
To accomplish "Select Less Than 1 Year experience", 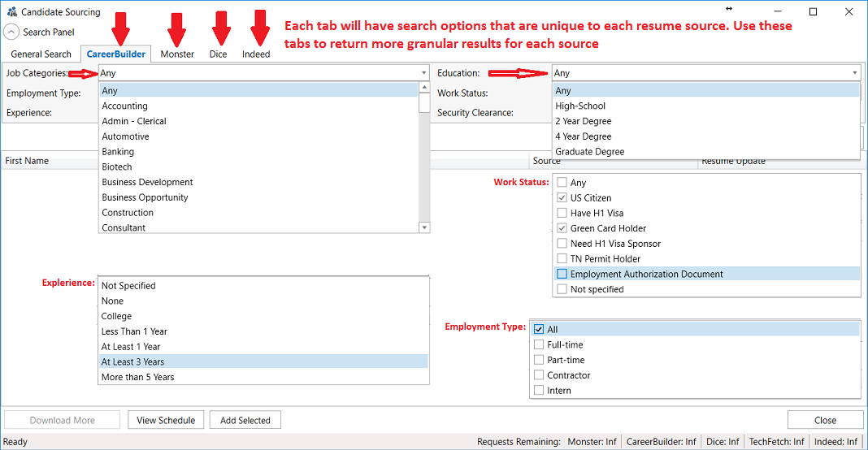I will coord(263,331).
